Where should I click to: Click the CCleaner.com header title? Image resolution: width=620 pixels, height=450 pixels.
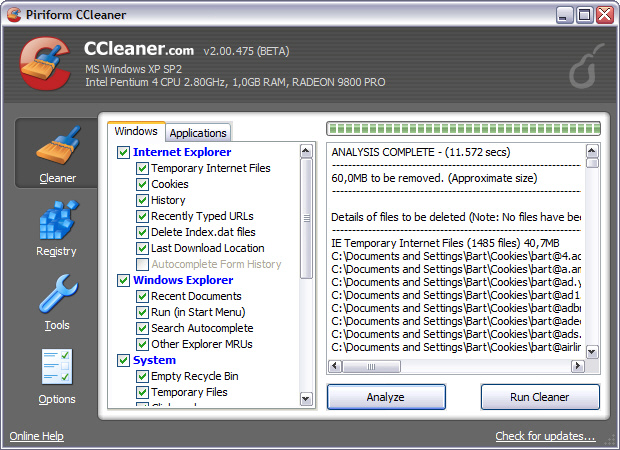pyautogui.click(x=139, y=49)
